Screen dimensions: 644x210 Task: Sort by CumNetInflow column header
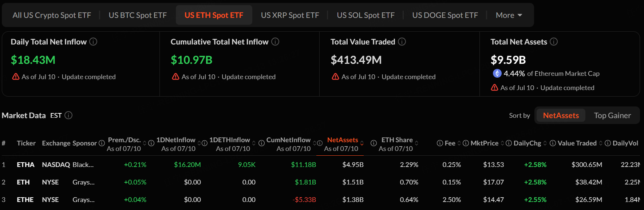(x=288, y=140)
